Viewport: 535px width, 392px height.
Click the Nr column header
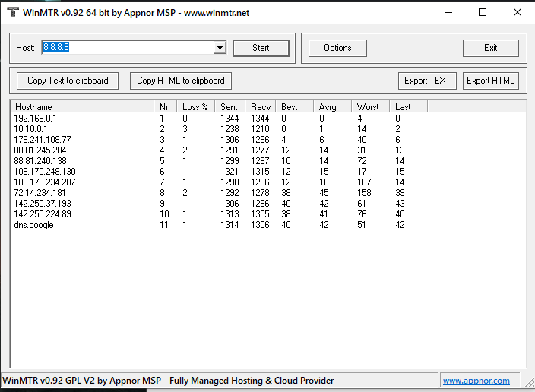(x=166, y=107)
